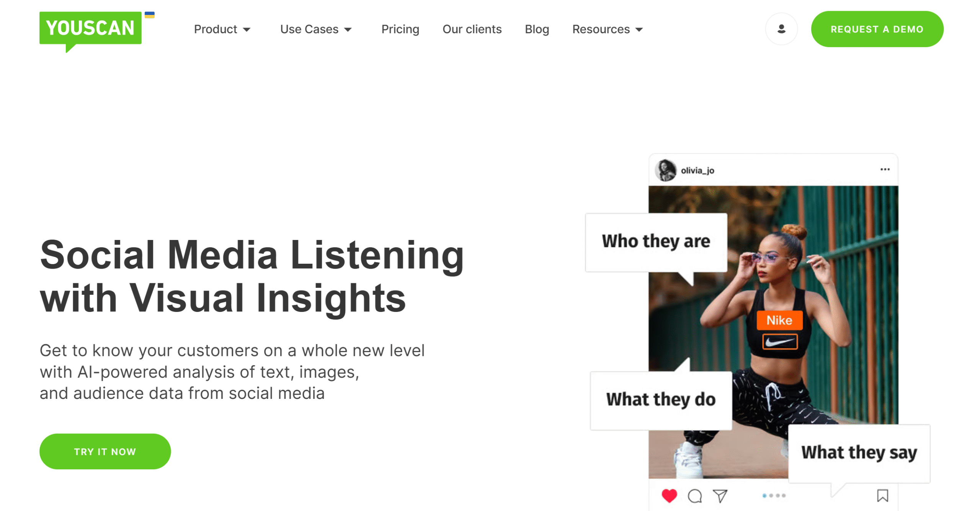Click the YouScan logo
The width and height of the screenshot is (980, 511).
point(90,31)
